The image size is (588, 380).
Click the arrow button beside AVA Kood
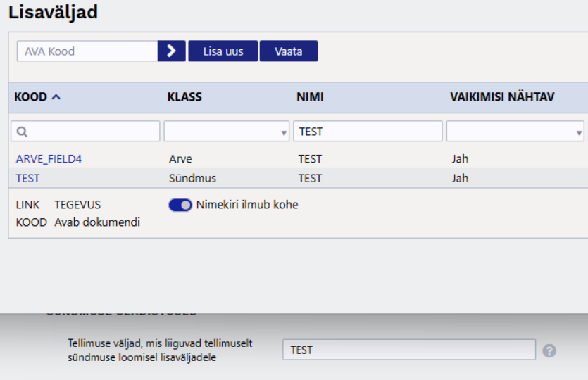point(171,51)
